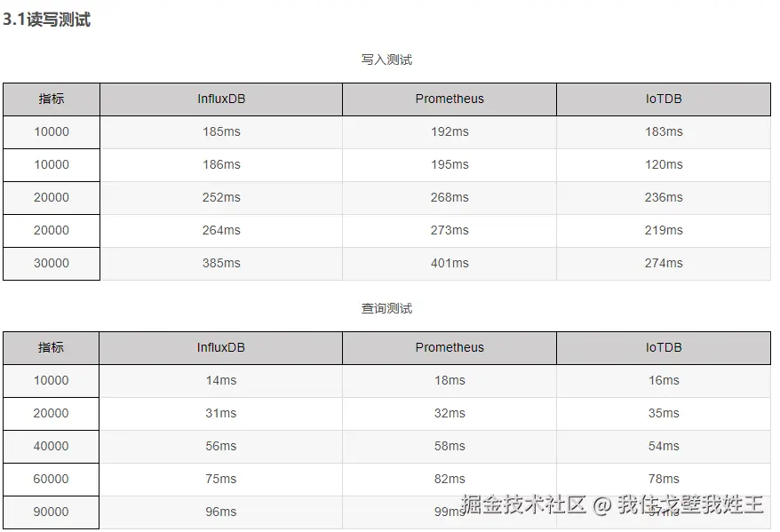This screenshot has width=780, height=532.
Task: Click the 30000 row label cell
Action: [x=52, y=263]
